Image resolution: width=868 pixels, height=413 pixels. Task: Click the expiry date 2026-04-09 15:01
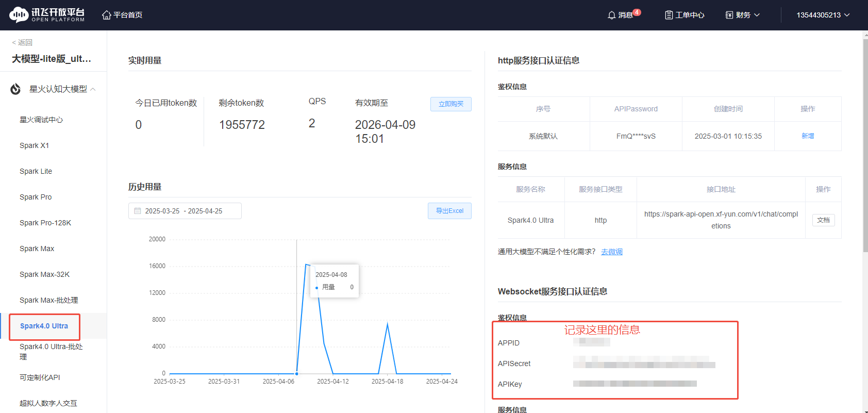[x=385, y=131]
